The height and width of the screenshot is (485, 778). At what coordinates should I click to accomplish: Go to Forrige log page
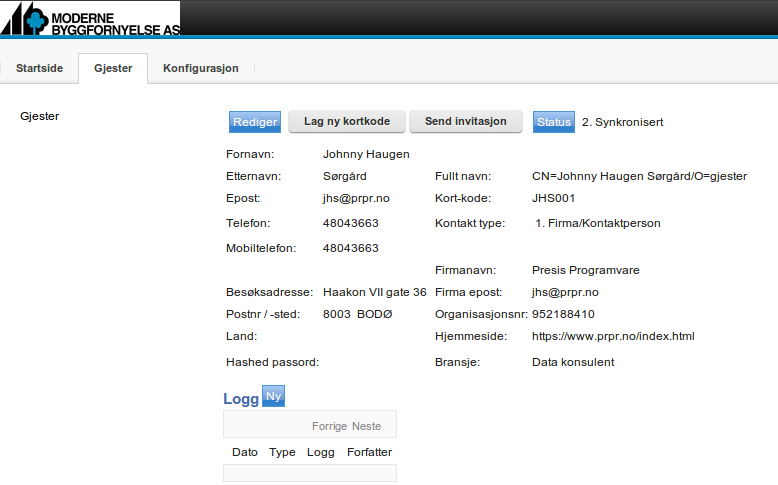tap(329, 426)
